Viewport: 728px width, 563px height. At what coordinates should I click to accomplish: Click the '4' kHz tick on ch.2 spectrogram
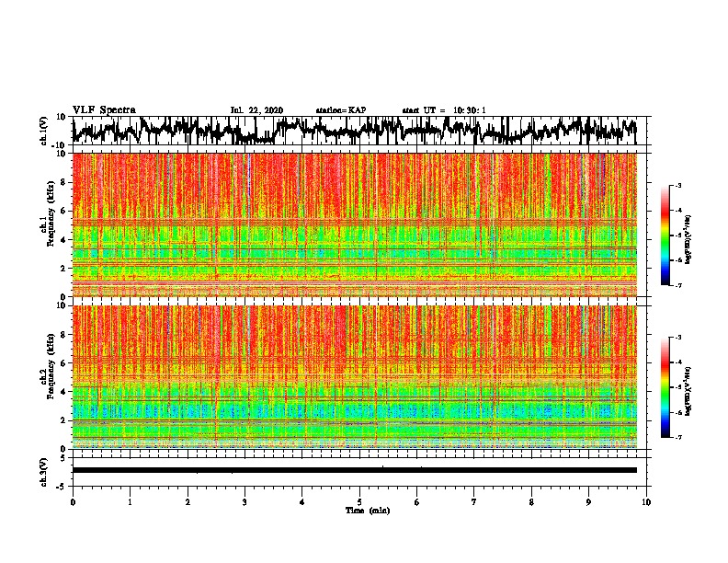tap(63, 392)
